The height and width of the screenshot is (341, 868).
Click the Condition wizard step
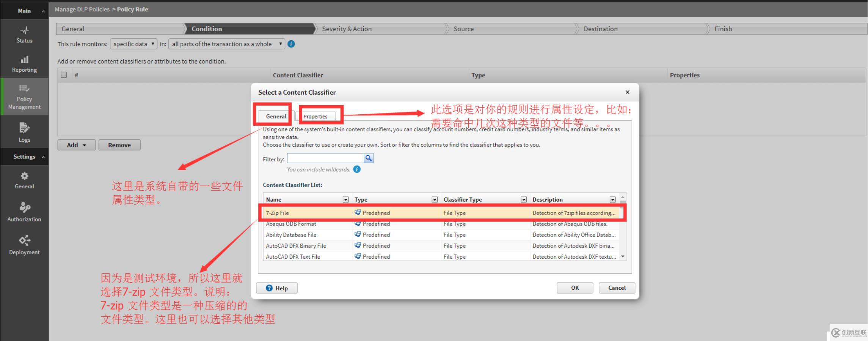(x=250, y=29)
